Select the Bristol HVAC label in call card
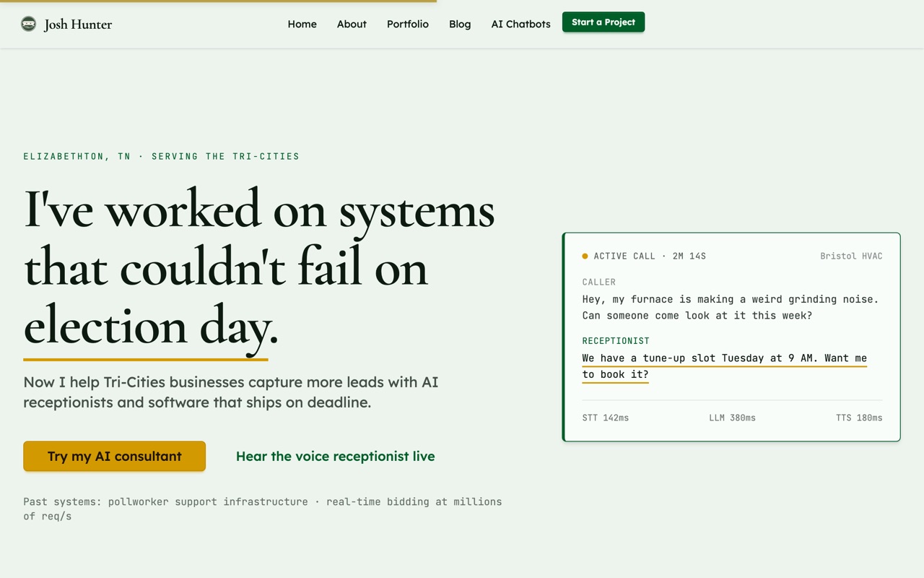The height and width of the screenshot is (578, 924). [851, 256]
